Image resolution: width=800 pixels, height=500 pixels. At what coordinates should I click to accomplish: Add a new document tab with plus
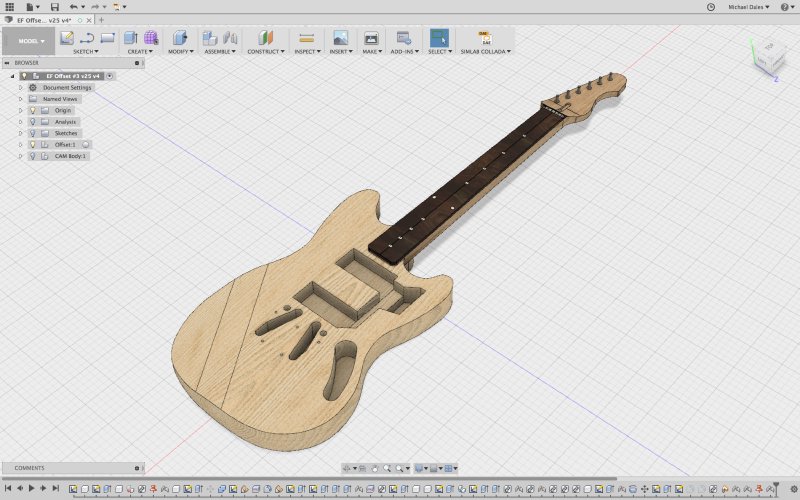[x=101, y=20]
